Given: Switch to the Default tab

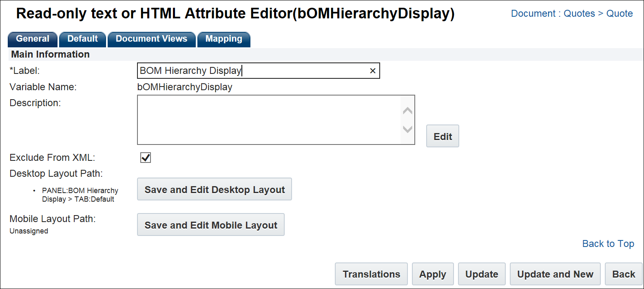Looking at the screenshot, I should click(82, 39).
